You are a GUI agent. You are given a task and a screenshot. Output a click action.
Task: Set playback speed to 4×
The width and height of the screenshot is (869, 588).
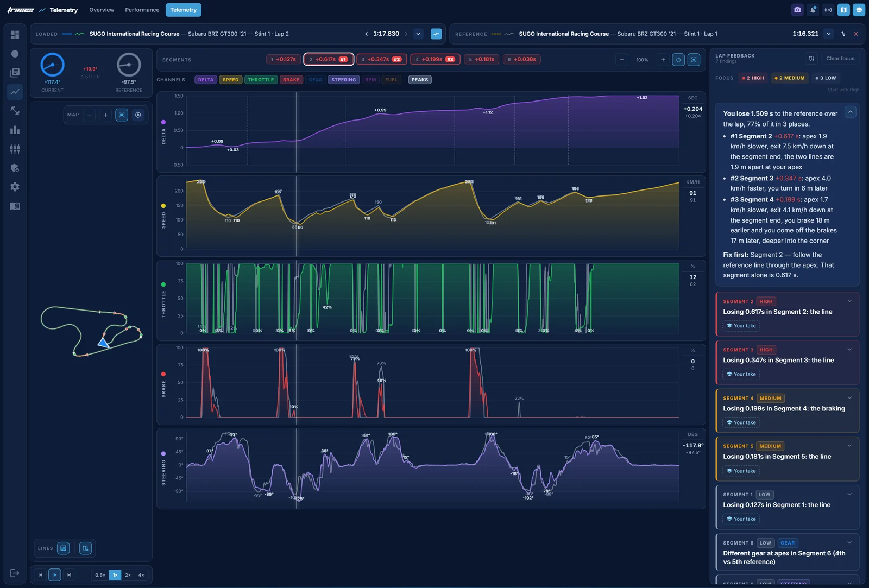click(141, 575)
